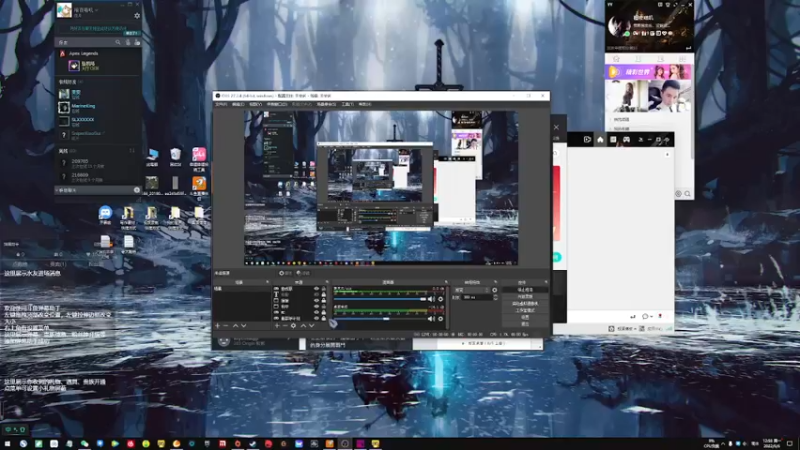Move scene up in OBS Scenes panel

pos(236,326)
